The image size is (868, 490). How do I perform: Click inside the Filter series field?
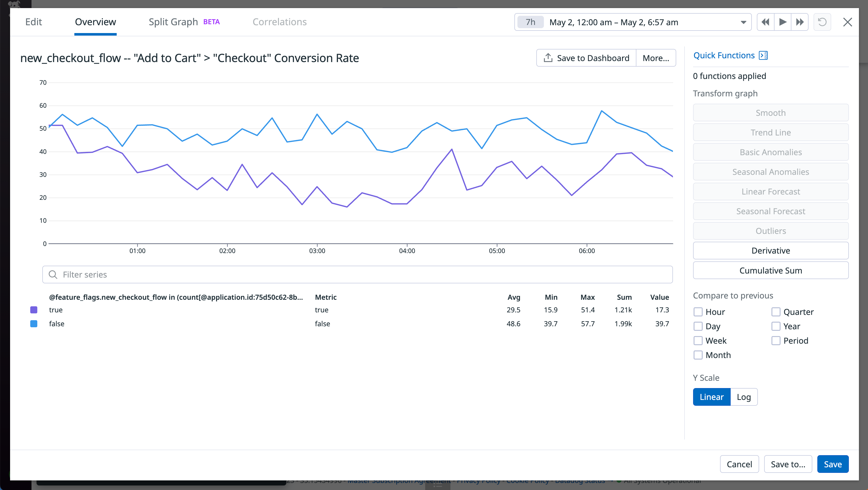(202, 275)
